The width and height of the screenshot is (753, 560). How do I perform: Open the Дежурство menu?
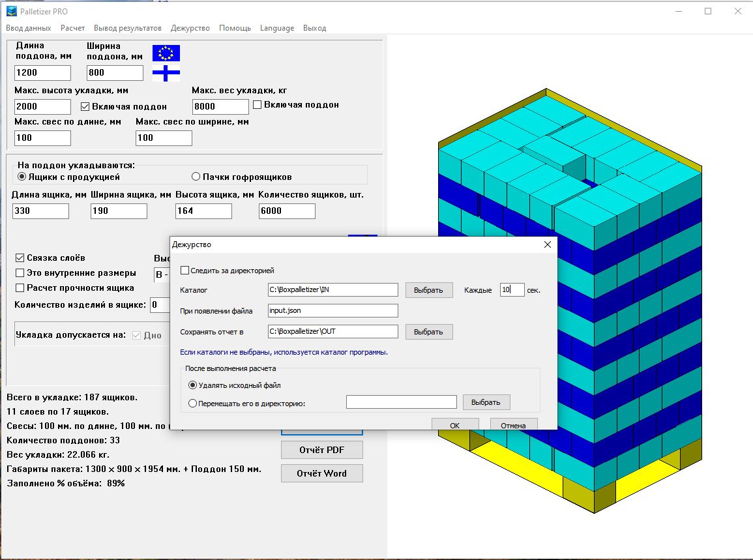[190, 28]
